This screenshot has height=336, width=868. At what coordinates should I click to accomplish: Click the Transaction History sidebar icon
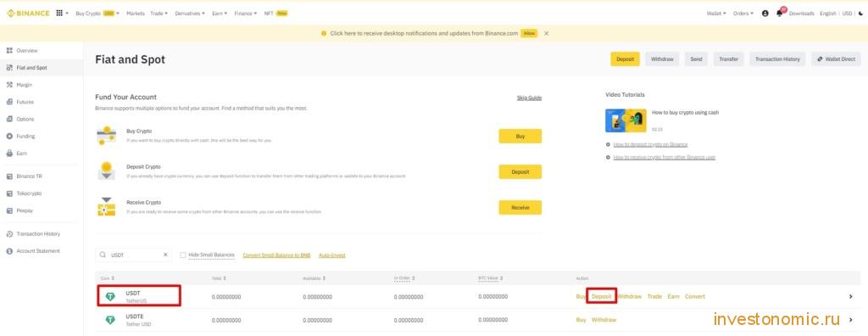click(x=9, y=234)
